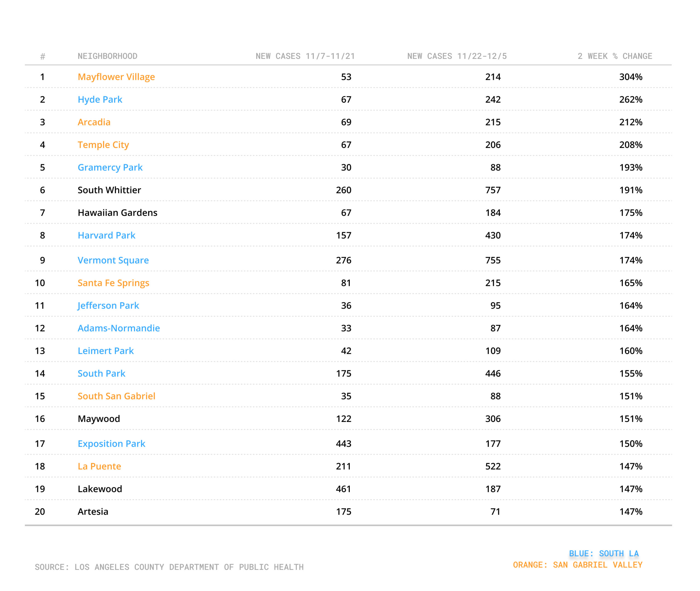Image resolution: width=700 pixels, height=591 pixels.
Task: Open the Hyde Park entry
Action: [100, 100]
